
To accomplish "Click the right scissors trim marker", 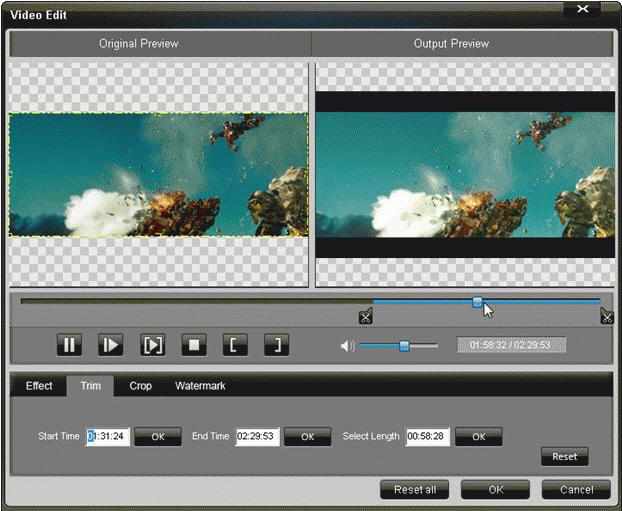I will tap(607, 317).
